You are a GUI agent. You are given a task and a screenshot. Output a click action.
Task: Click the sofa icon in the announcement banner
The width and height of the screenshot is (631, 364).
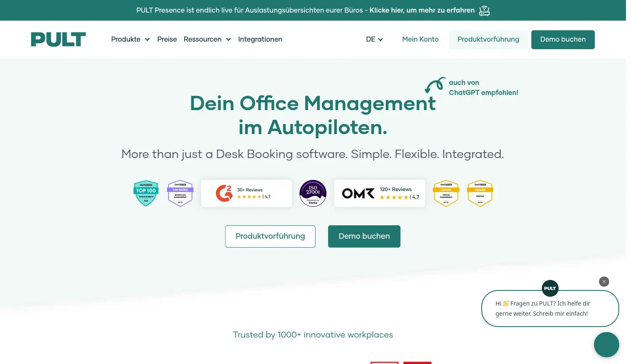484,10
